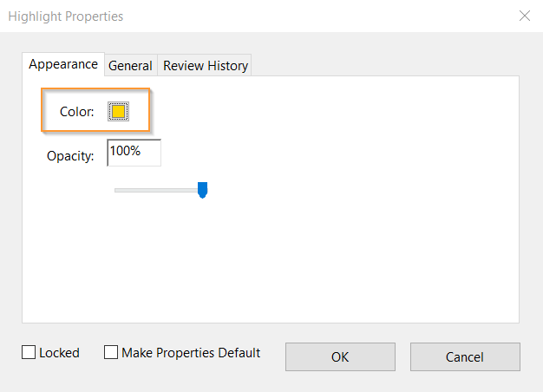Click the blue opacity slider handle

203,190
